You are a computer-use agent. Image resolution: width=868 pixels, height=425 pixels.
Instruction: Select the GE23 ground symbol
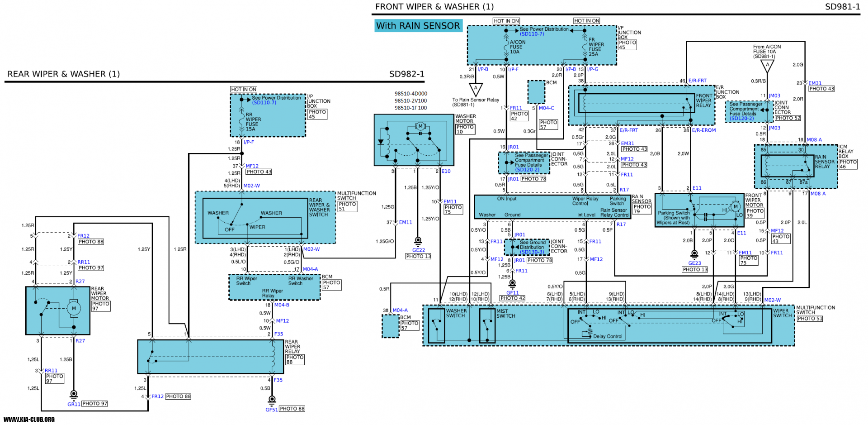pos(694,254)
